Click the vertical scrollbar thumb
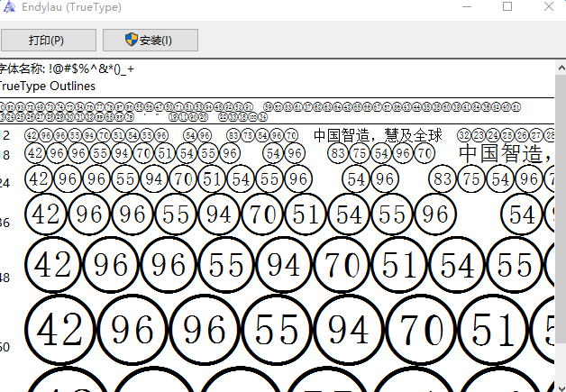 [x=561, y=209]
